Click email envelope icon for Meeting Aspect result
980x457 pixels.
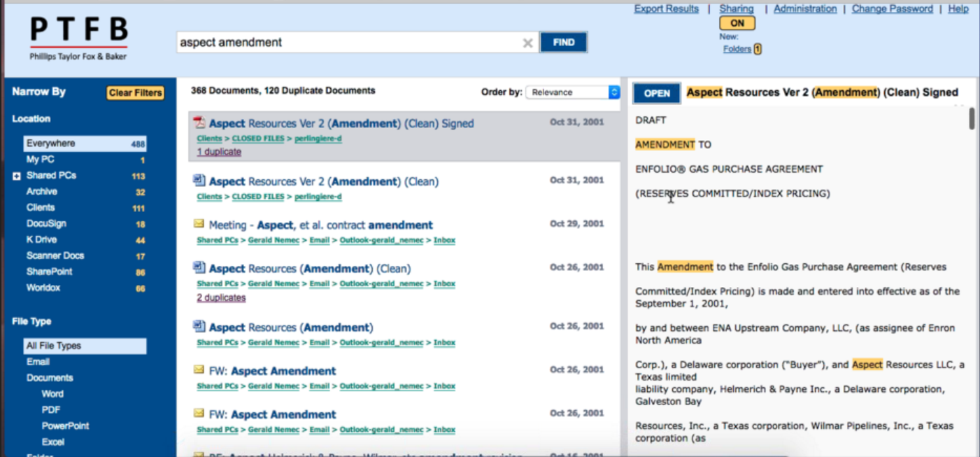tap(199, 225)
